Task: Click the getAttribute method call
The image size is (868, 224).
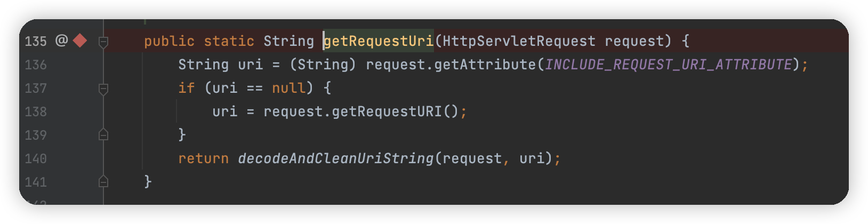Action: [485, 65]
